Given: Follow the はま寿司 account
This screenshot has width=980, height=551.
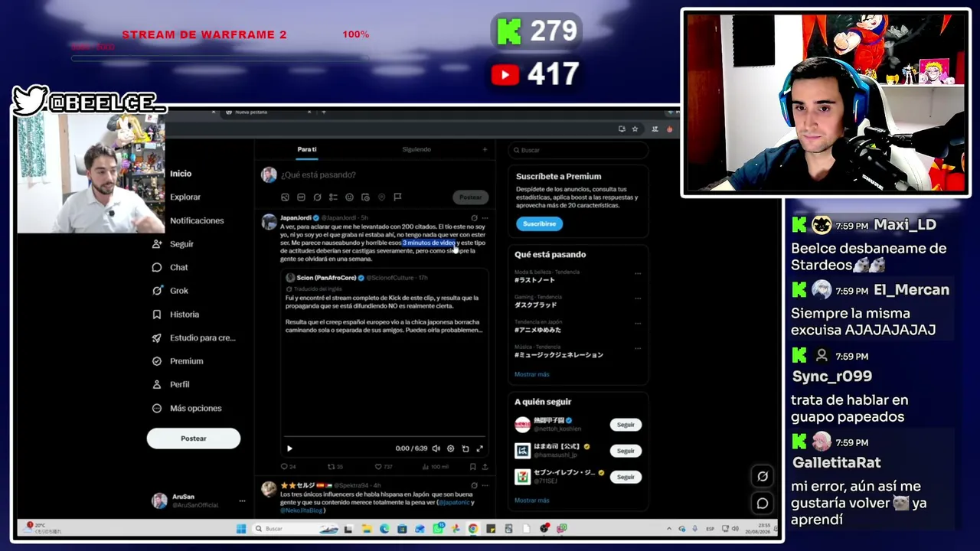Looking at the screenshot, I should tap(626, 451).
